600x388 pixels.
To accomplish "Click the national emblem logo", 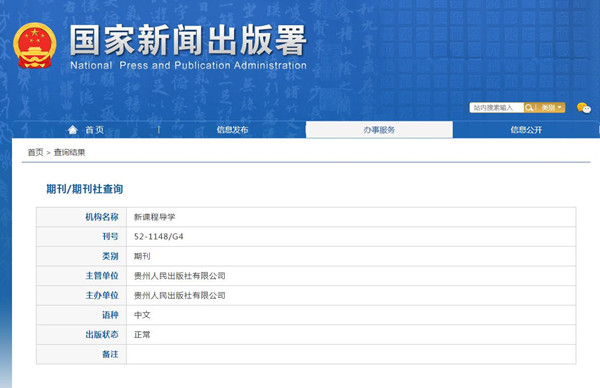I will [34, 46].
